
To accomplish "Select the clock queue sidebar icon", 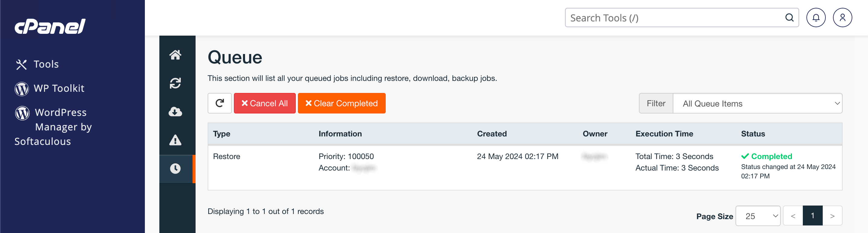I will [x=175, y=169].
